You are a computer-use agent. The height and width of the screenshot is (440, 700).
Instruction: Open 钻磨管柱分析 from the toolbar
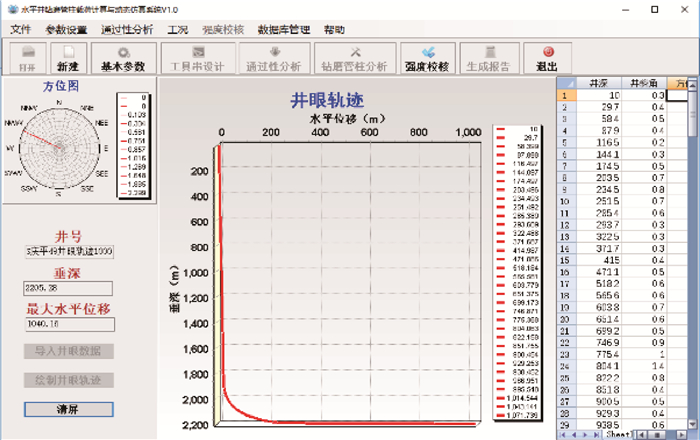click(354, 56)
